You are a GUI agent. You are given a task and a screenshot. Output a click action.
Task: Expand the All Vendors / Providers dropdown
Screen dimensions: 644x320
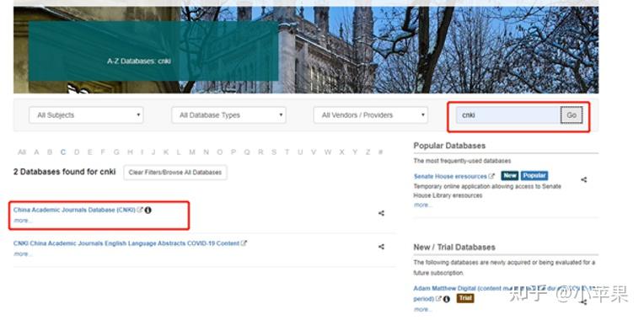tap(370, 115)
